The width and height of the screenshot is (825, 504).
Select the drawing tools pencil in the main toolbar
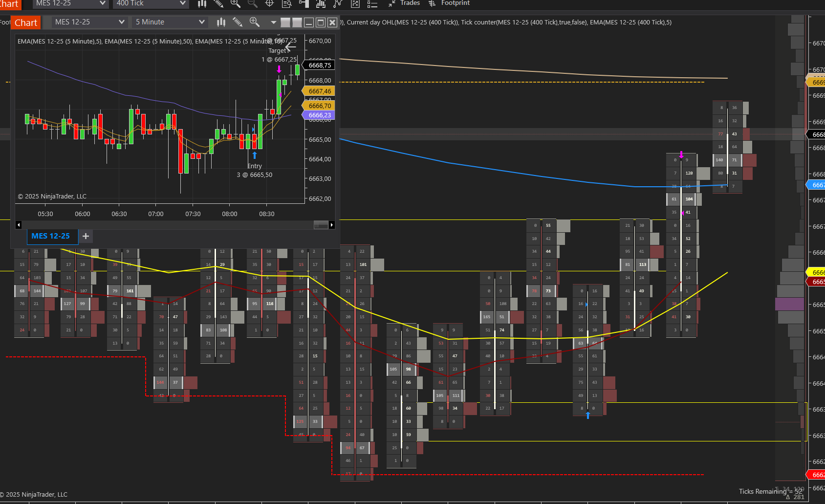[218, 3]
